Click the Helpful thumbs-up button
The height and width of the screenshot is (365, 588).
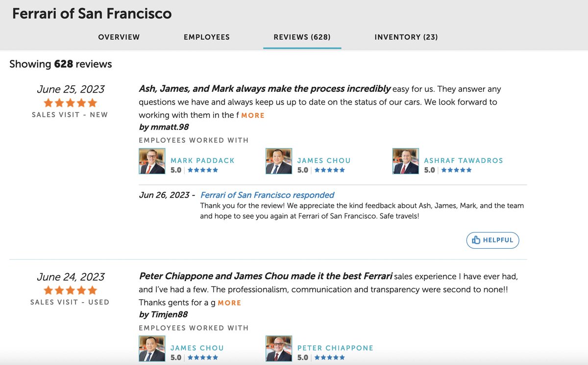click(x=492, y=240)
